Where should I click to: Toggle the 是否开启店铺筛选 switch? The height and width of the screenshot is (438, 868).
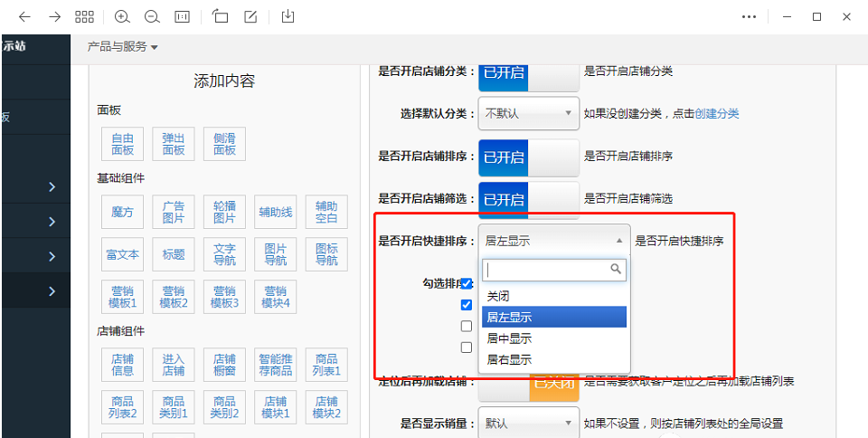pos(528,199)
